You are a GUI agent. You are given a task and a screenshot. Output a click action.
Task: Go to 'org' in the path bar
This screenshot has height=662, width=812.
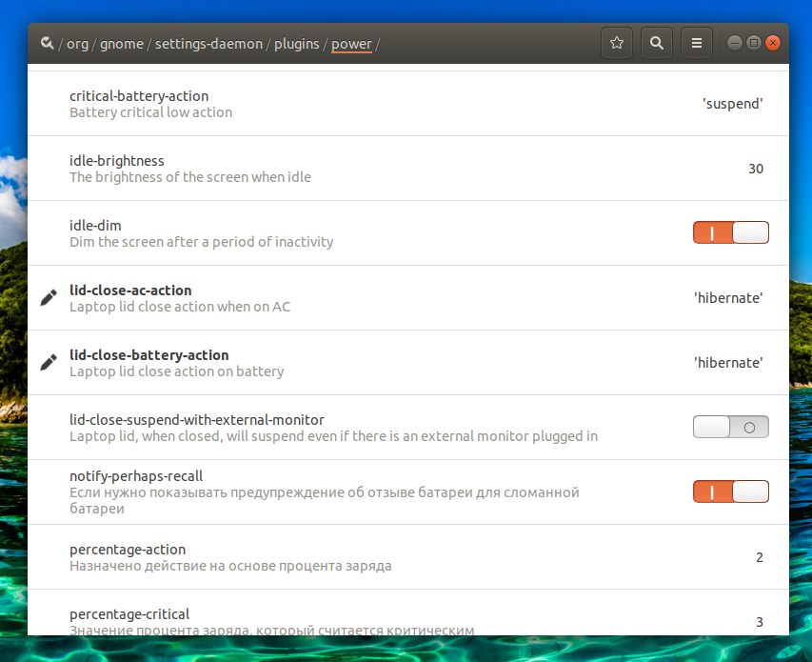tap(78, 44)
